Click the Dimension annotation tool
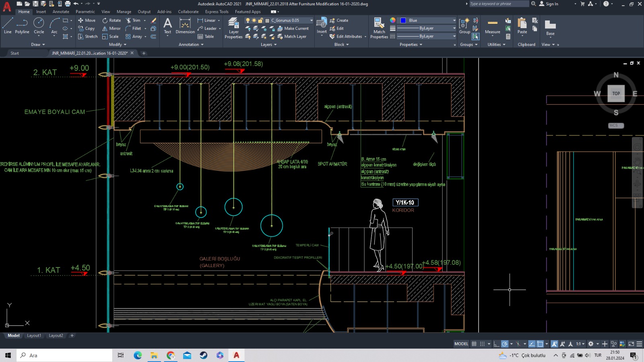Viewport: 644px width, 362px height. tap(185, 26)
